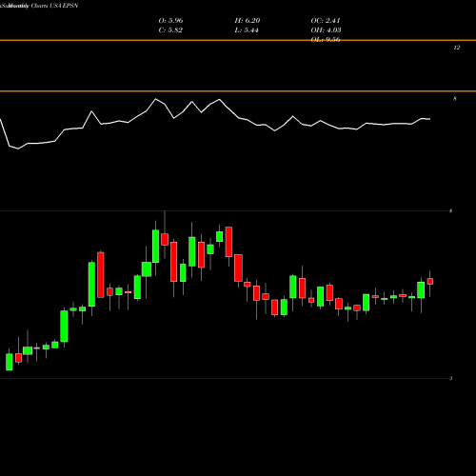Click the '3' label on the lower blue line
This screenshot has height=476, width=476.
coord(450,378)
